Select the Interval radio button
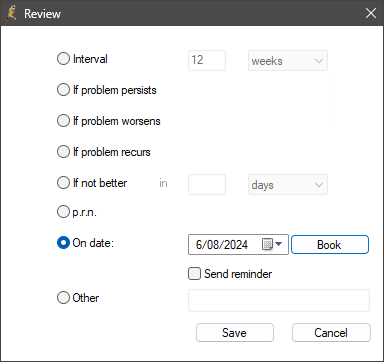 tap(63, 59)
